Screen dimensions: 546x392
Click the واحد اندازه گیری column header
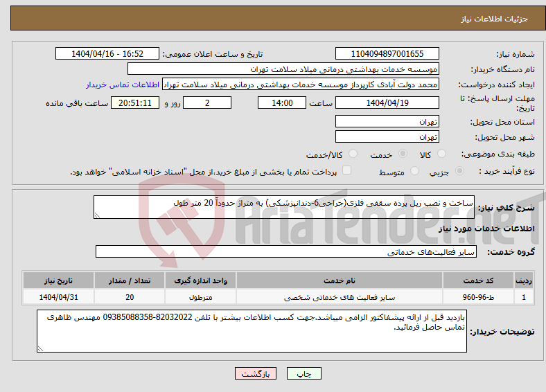coord(200,280)
